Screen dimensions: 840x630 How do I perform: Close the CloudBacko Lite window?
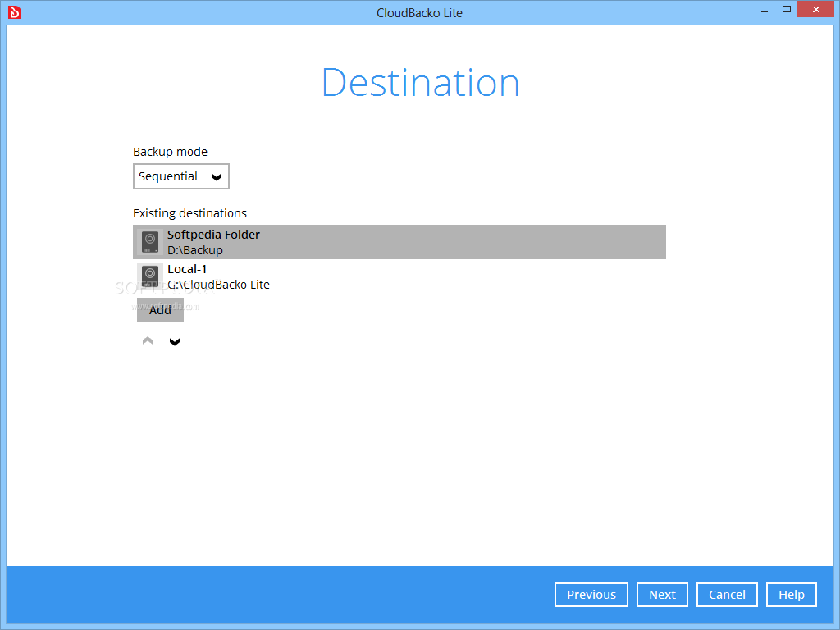pyautogui.click(x=816, y=9)
